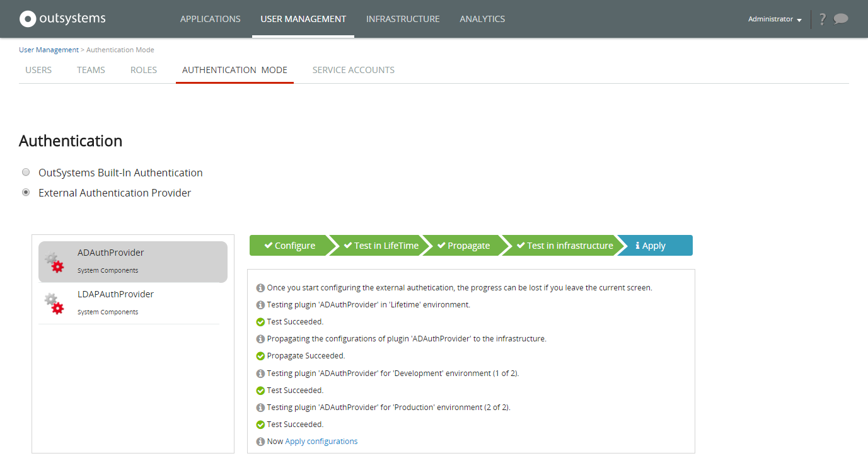Click the green check icon beside Propagate Succeeded

pyautogui.click(x=260, y=356)
